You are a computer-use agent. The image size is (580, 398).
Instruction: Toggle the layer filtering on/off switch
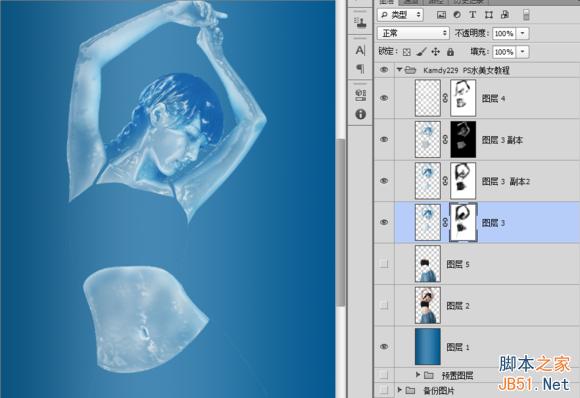(x=526, y=15)
